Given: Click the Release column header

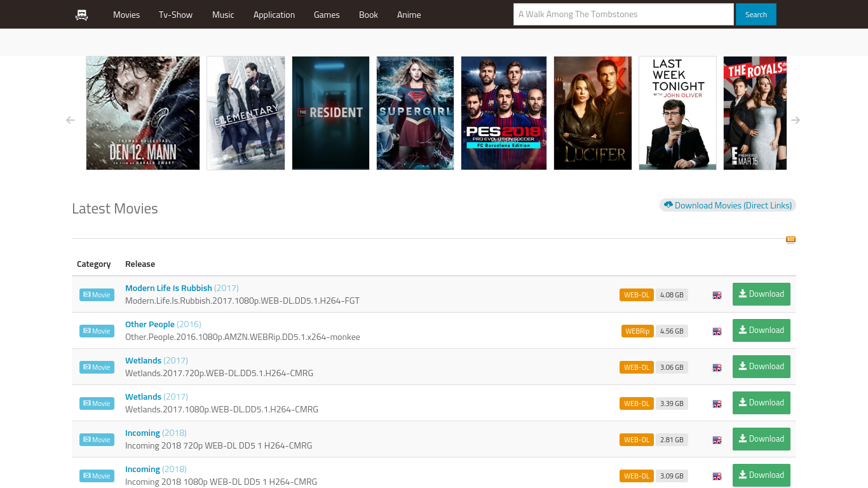Looking at the screenshot, I should coord(140,264).
